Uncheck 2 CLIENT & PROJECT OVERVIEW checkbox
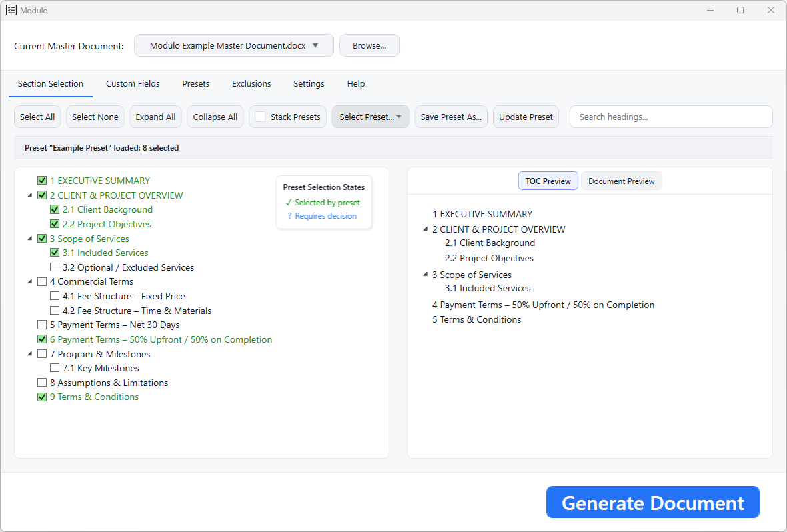This screenshot has height=532, width=787. point(42,195)
